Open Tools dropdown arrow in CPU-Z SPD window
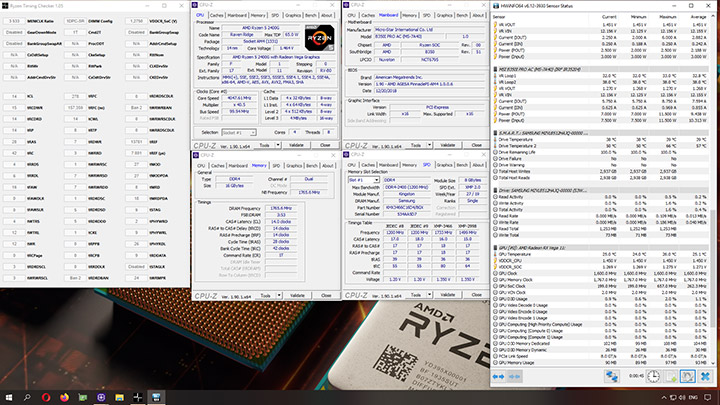Image resolution: width=720 pixels, height=405 pixels. (429, 294)
